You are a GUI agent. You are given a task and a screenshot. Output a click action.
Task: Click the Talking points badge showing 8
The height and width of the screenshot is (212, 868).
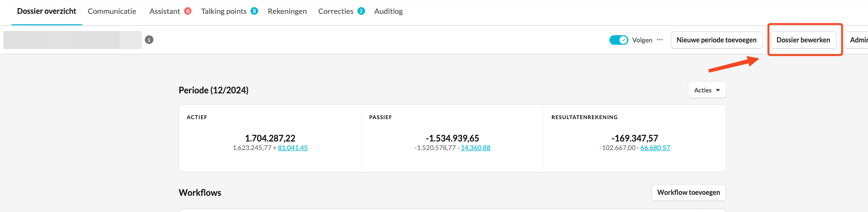click(254, 11)
